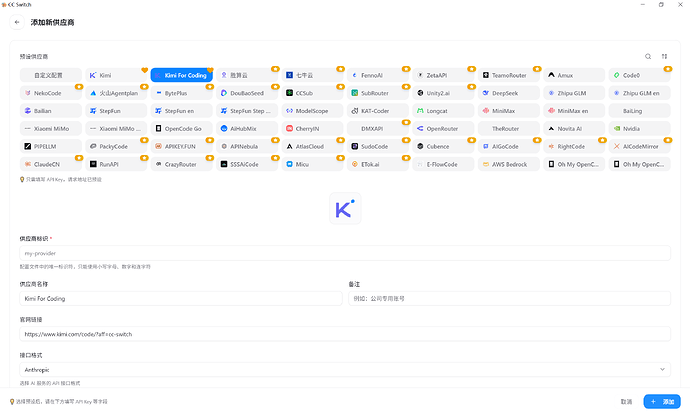690x414 pixels.
Task: Pick the E-FlowCode preset
Action: (x=444, y=164)
